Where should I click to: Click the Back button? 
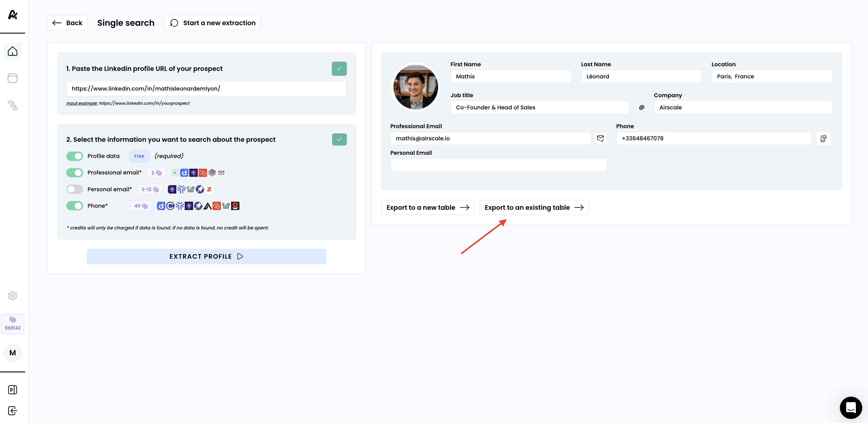coord(67,23)
